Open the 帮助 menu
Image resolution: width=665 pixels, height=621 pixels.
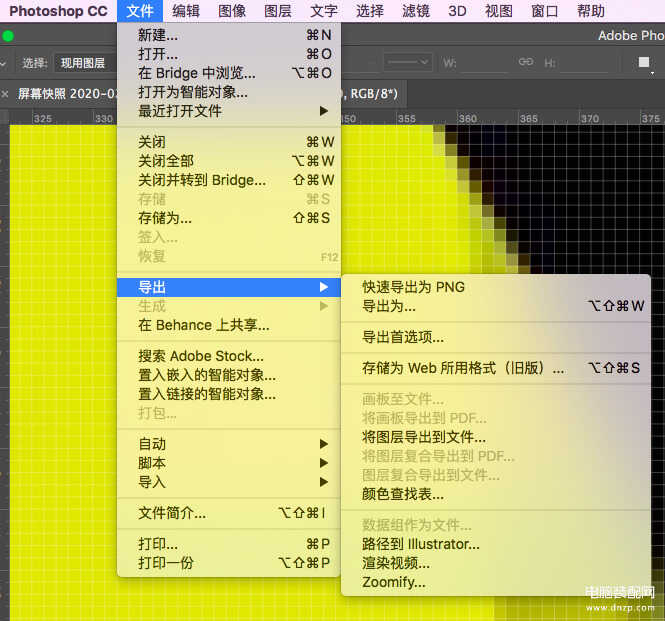tap(591, 11)
